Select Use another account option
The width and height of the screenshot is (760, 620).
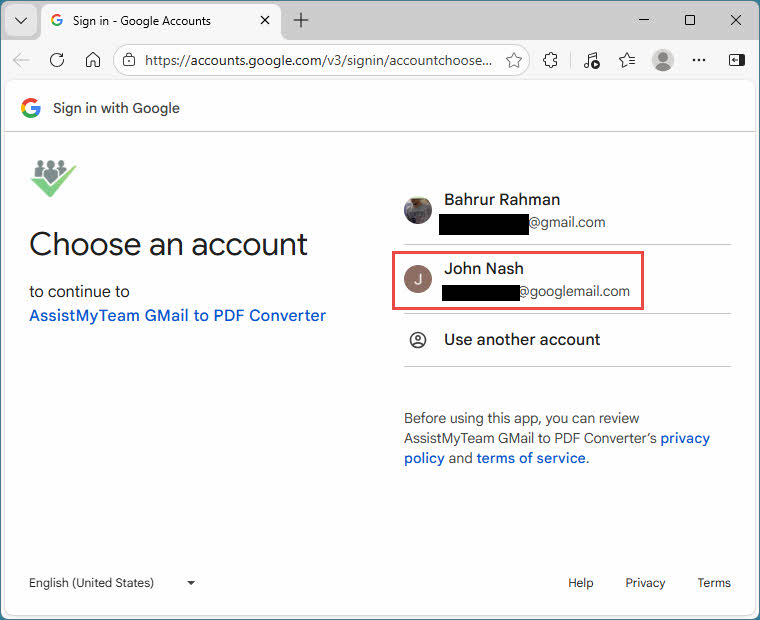pyautogui.click(x=521, y=340)
